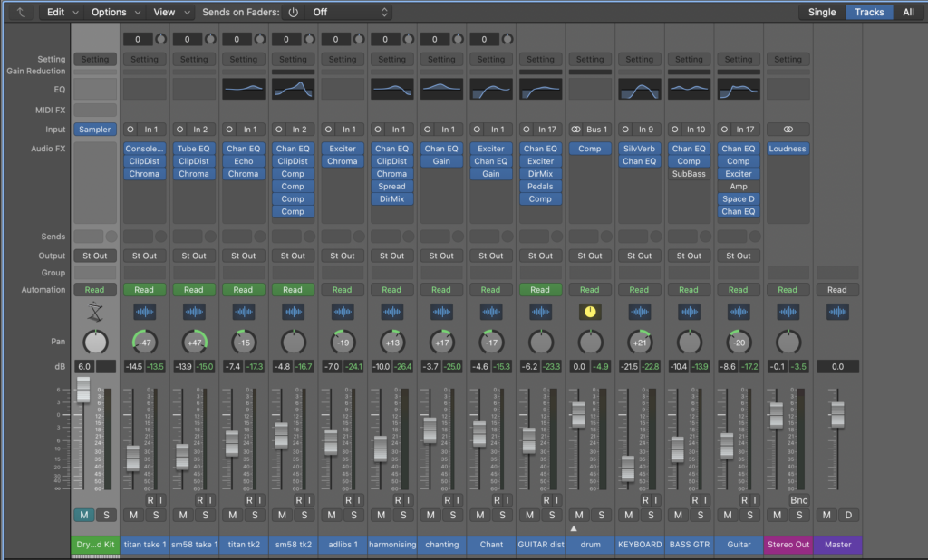Switch to the All mixer view tab
This screenshot has height=560, width=928.
907,12
